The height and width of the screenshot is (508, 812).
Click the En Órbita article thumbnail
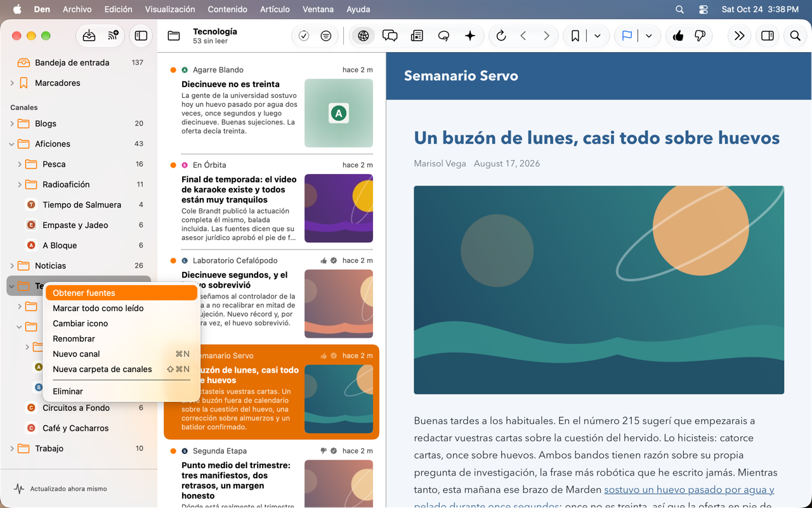coord(339,208)
